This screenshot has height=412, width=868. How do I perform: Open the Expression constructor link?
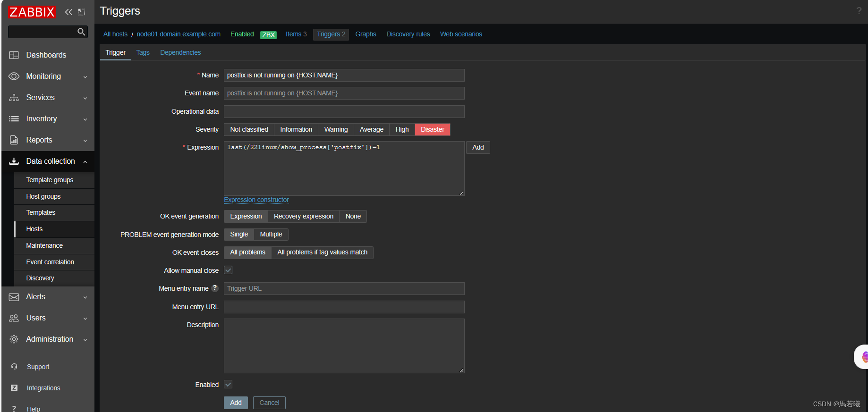pos(256,200)
